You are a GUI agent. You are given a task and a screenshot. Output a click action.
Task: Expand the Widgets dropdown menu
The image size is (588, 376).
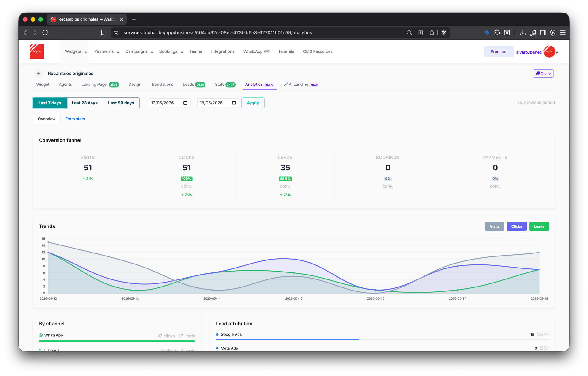76,51
